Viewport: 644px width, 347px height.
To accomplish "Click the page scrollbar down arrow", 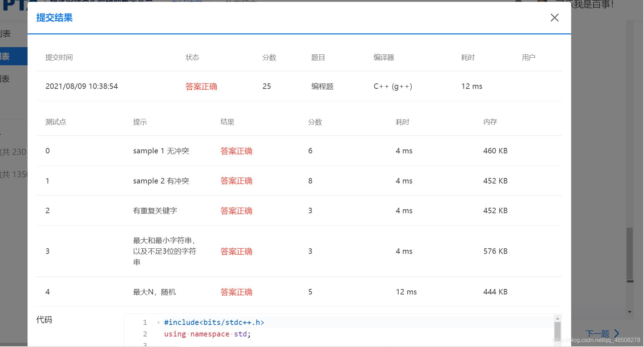I will [x=630, y=312].
